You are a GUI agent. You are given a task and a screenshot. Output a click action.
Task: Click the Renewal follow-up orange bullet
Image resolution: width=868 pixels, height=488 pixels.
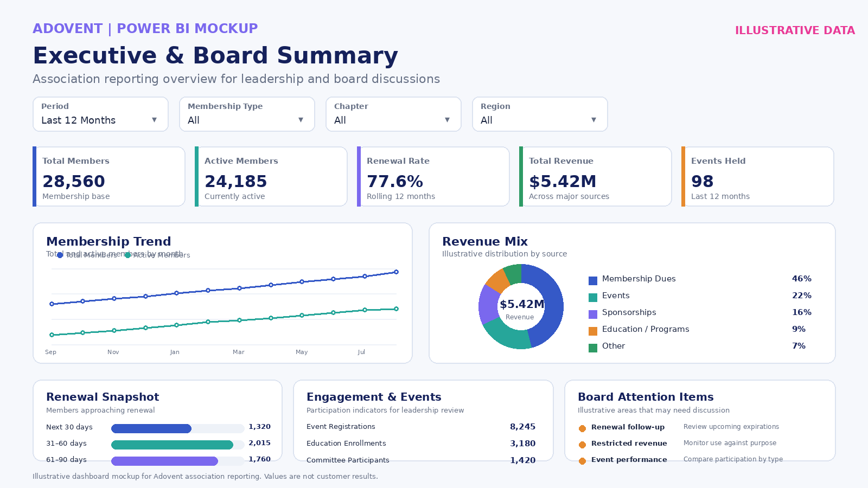[x=582, y=428]
